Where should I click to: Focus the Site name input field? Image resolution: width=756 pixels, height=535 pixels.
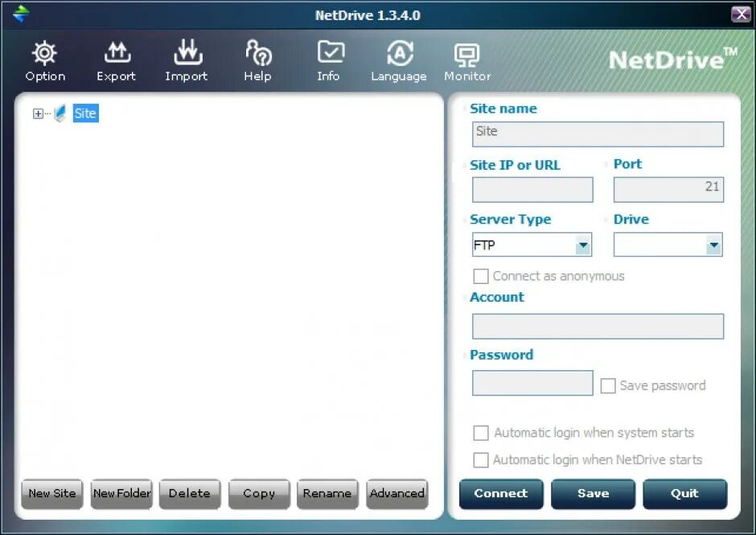coord(598,134)
